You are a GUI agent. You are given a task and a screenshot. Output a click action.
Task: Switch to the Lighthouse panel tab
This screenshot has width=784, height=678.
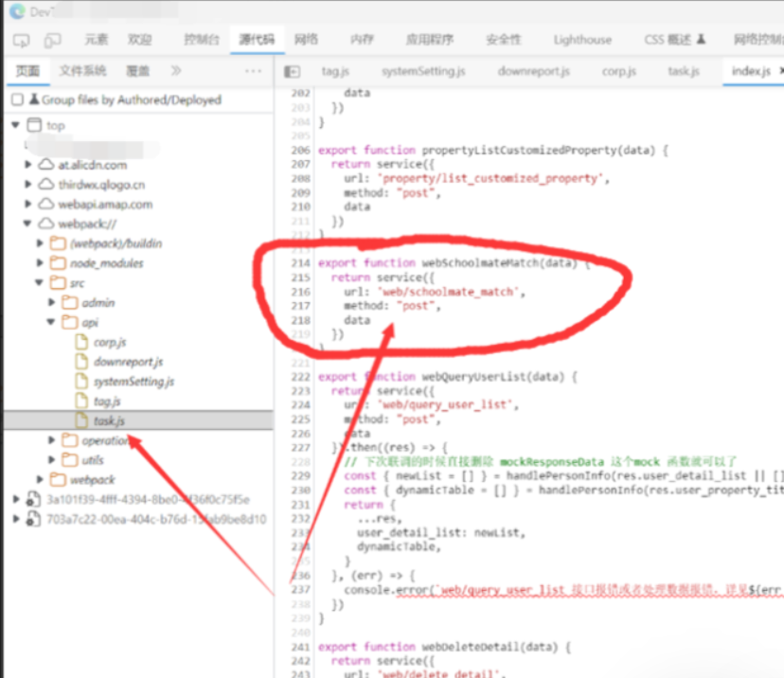click(582, 40)
